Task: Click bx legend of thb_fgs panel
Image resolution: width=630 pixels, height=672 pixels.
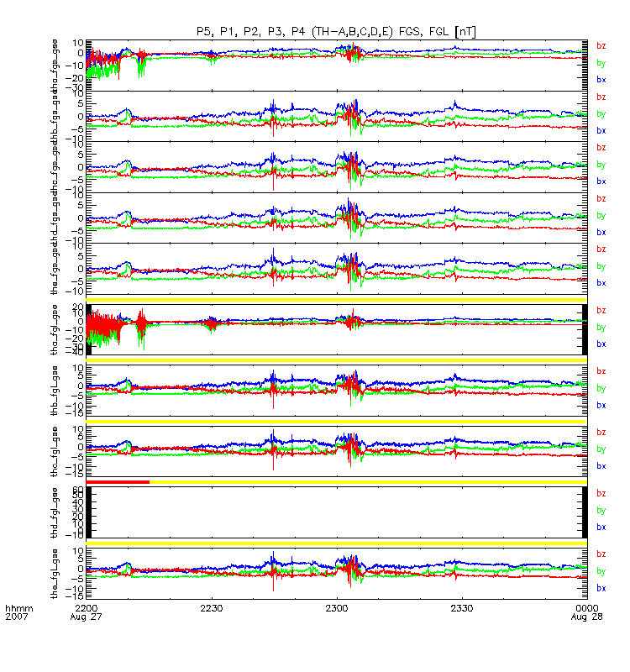Action: pos(601,130)
